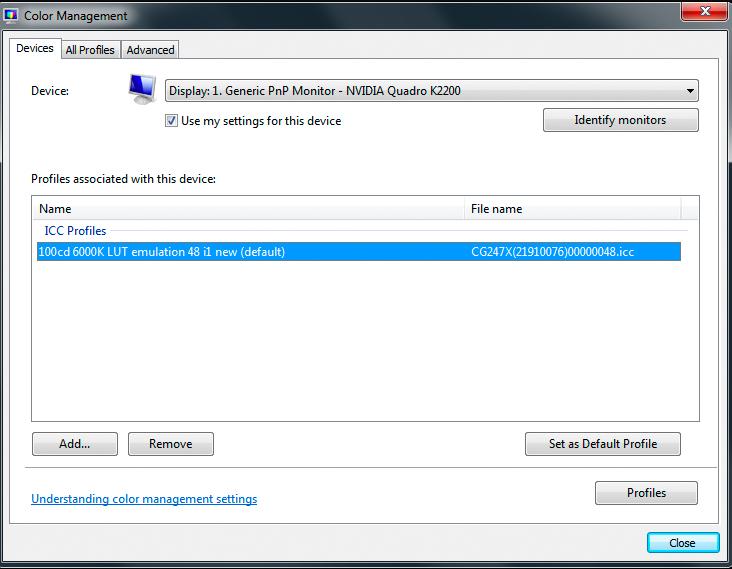The height and width of the screenshot is (569, 732).
Task: Select the 100cd 6000K LUT emulation profile
Action: pyautogui.click(x=359, y=252)
